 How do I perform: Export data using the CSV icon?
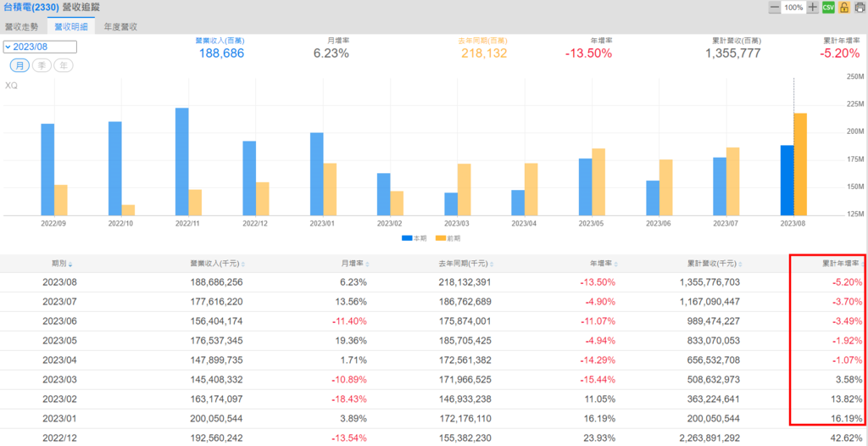click(828, 7)
